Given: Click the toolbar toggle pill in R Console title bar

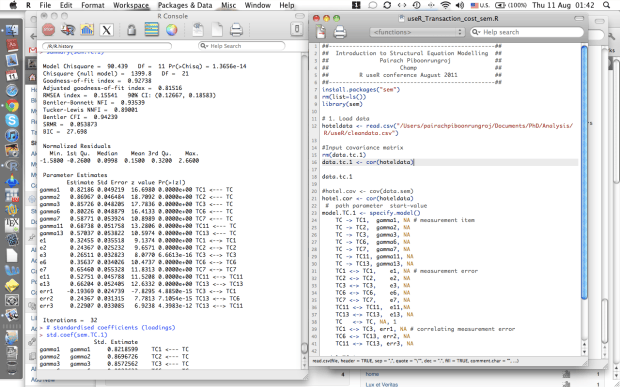Looking at the screenshot, I should 300,16.
